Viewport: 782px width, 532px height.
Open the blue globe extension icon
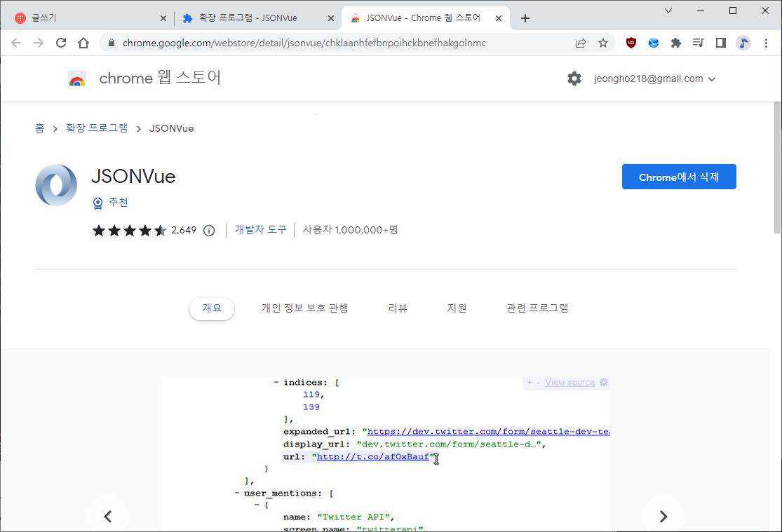[654, 43]
